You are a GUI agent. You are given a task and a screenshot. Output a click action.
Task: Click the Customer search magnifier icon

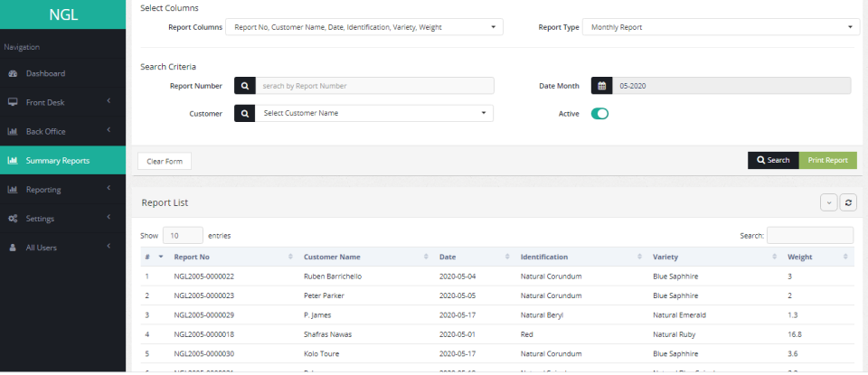tap(245, 113)
